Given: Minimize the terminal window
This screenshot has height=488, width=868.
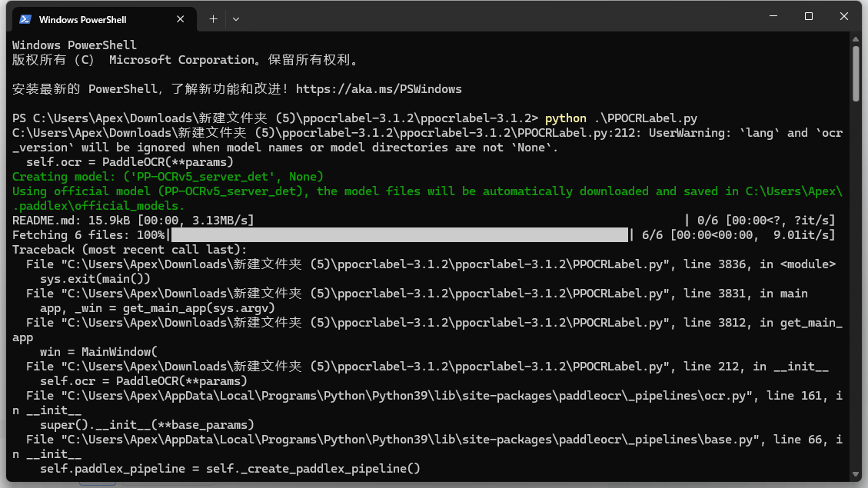Looking at the screenshot, I should click(x=773, y=16).
